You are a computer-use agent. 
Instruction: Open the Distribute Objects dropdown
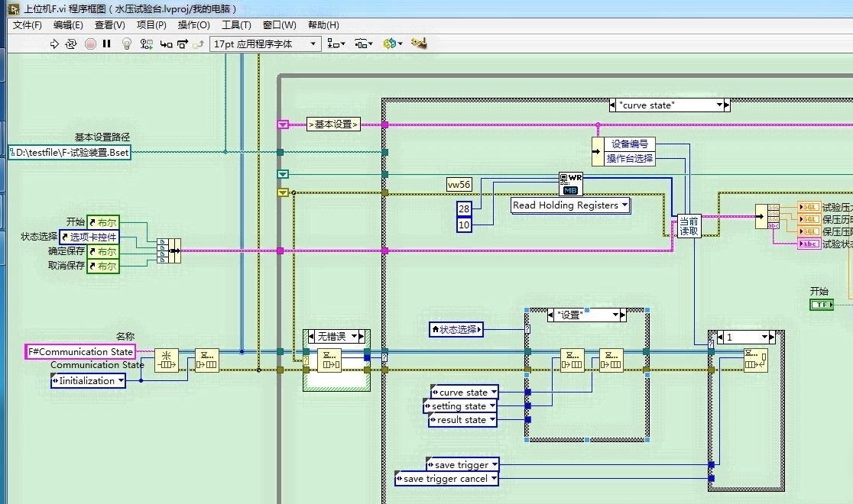(363, 44)
